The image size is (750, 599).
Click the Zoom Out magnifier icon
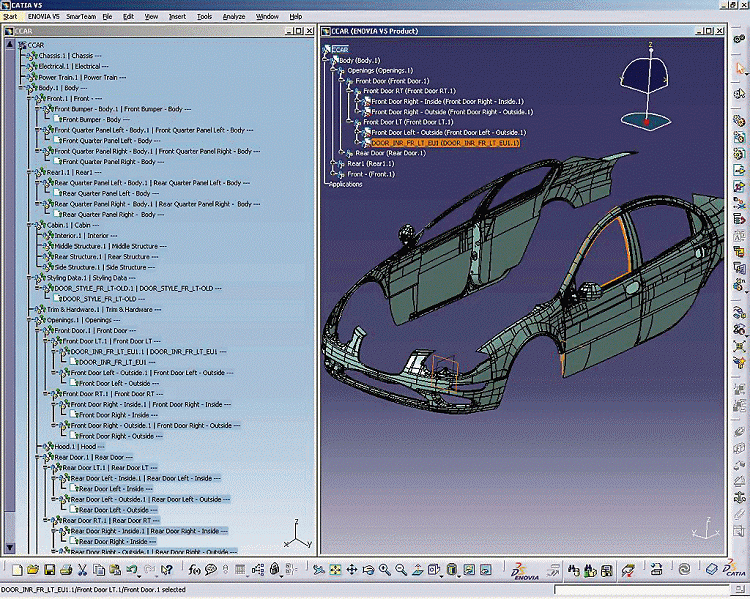(x=401, y=570)
